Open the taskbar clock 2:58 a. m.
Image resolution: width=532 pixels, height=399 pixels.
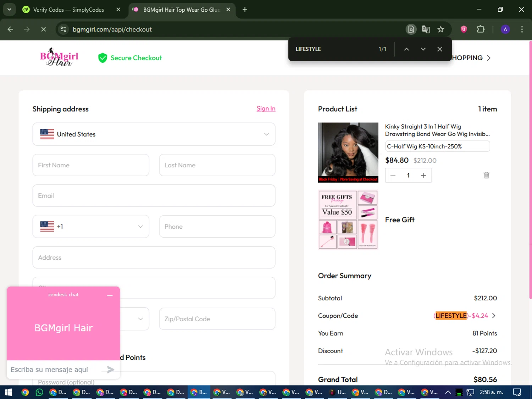coord(491,392)
